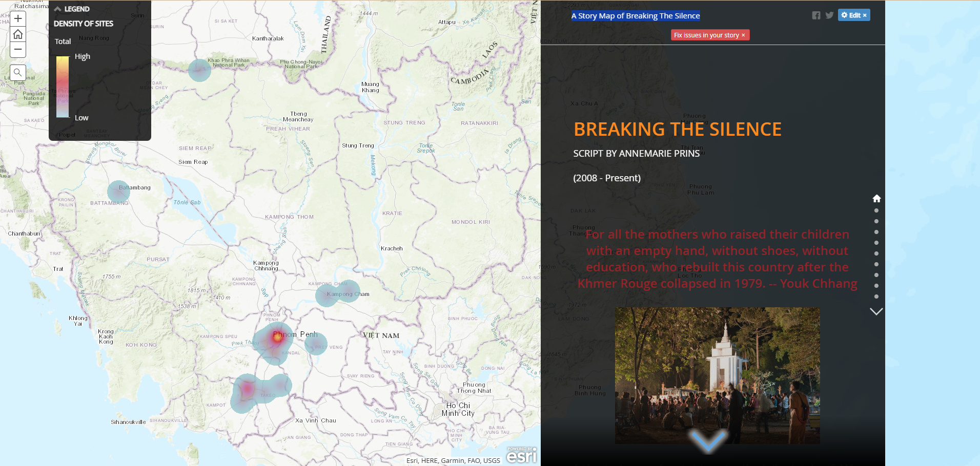
Task: Click the Chanthaburi map label
Action: coord(24,234)
